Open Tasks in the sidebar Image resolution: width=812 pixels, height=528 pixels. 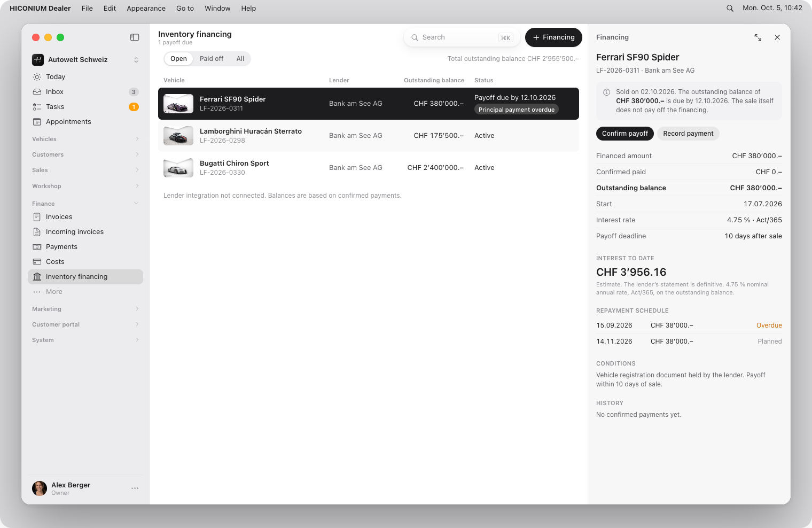(85, 107)
